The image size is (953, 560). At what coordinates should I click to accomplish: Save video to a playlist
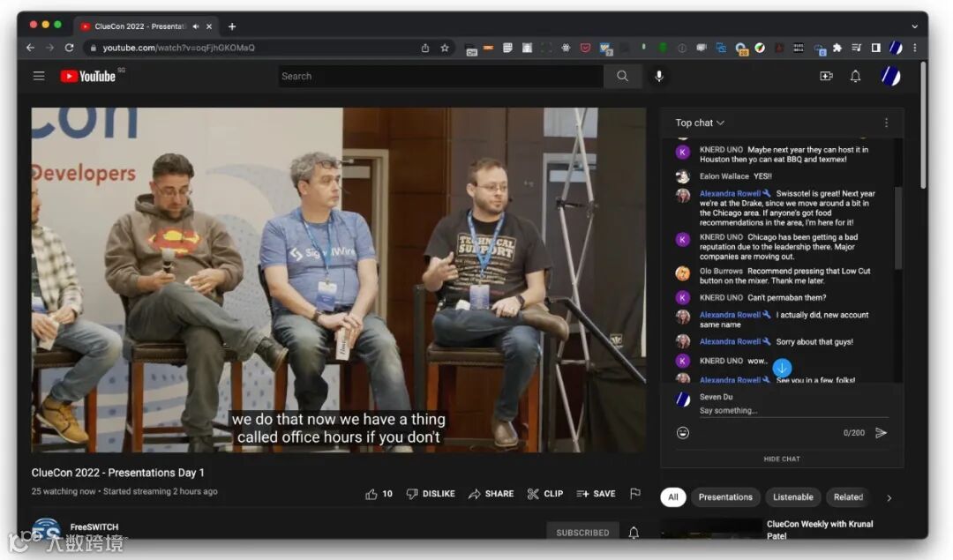click(x=596, y=494)
